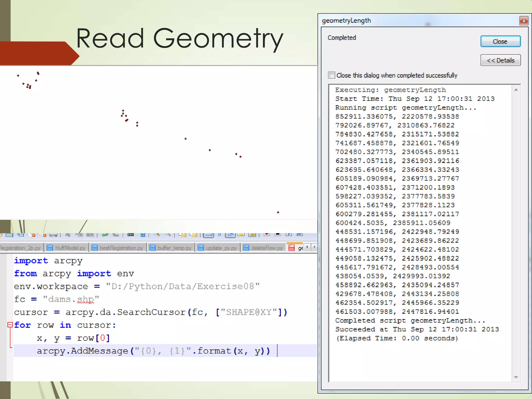Click the Close All documents toolbar icon
Viewport: 532px width, 399px height.
pos(43,235)
